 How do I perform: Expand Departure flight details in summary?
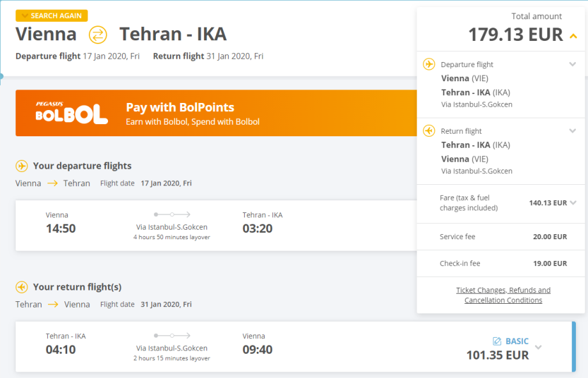573,64
